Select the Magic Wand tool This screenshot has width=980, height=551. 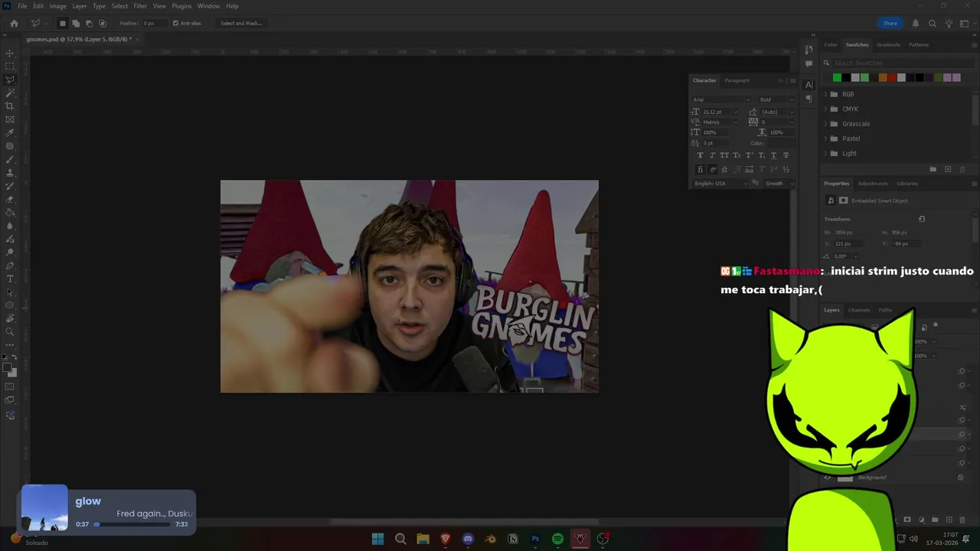(x=10, y=93)
